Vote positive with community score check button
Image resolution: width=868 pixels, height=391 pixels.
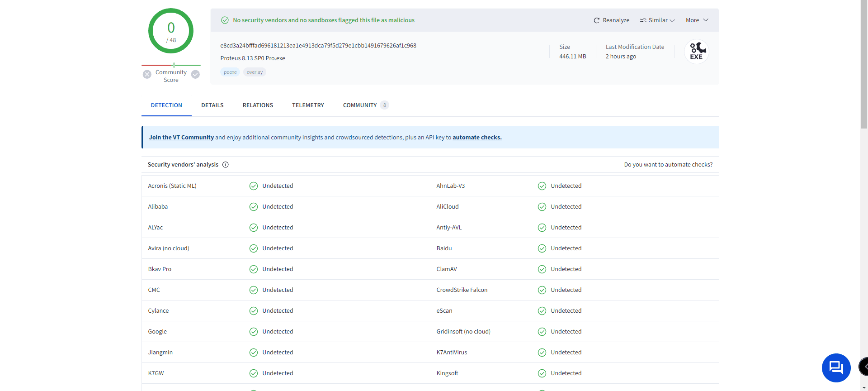pyautogui.click(x=195, y=75)
